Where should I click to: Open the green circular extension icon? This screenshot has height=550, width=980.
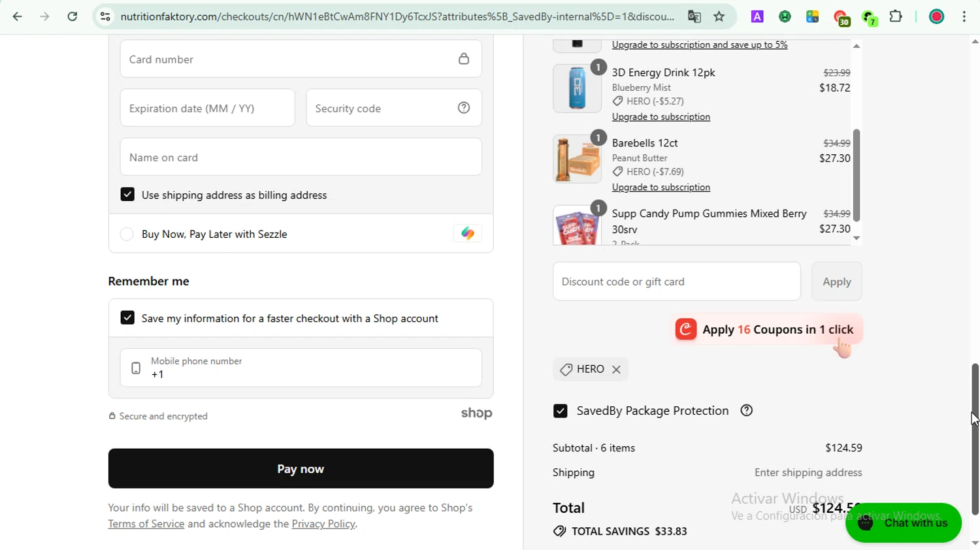[785, 17]
